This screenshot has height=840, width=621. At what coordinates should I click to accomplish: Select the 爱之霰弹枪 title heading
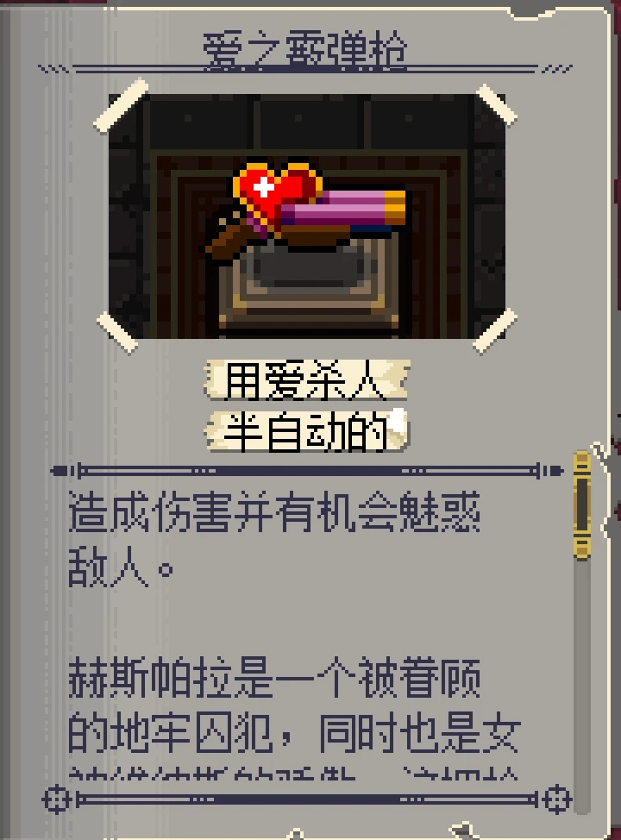click(x=304, y=52)
